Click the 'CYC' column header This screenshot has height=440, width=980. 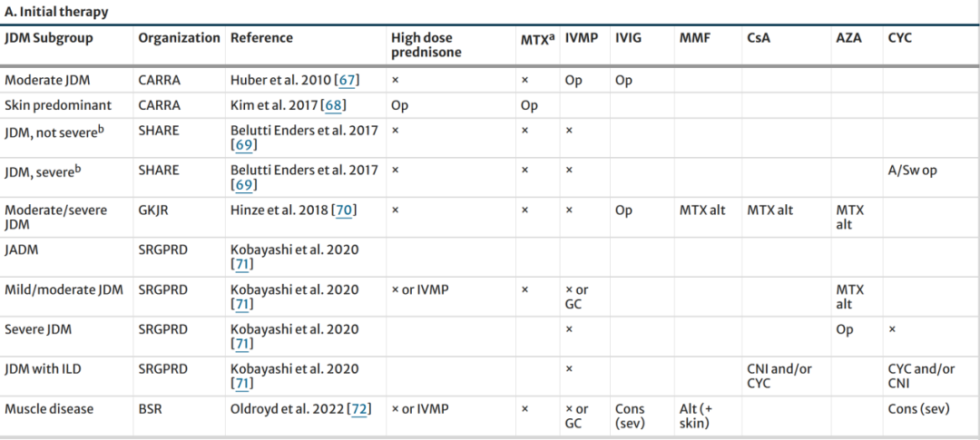(899, 38)
